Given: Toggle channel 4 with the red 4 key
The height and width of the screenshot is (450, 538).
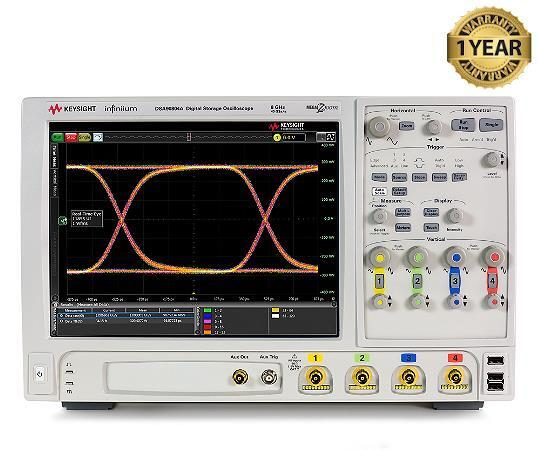Looking at the screenshot, I should 493,281.
